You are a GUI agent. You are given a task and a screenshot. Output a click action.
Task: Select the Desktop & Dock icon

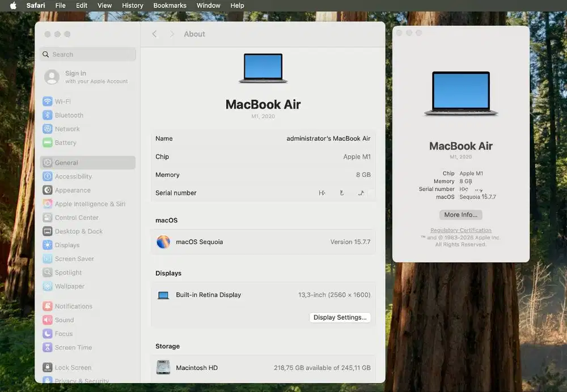[48, 231]
